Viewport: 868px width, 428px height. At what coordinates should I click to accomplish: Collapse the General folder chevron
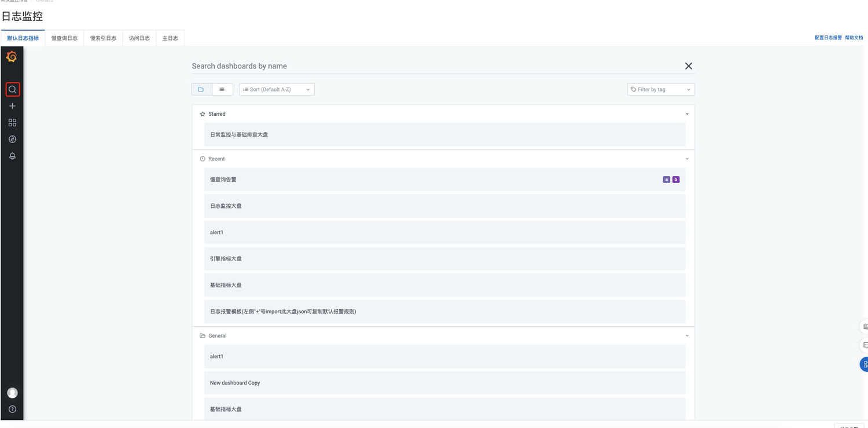687,336
